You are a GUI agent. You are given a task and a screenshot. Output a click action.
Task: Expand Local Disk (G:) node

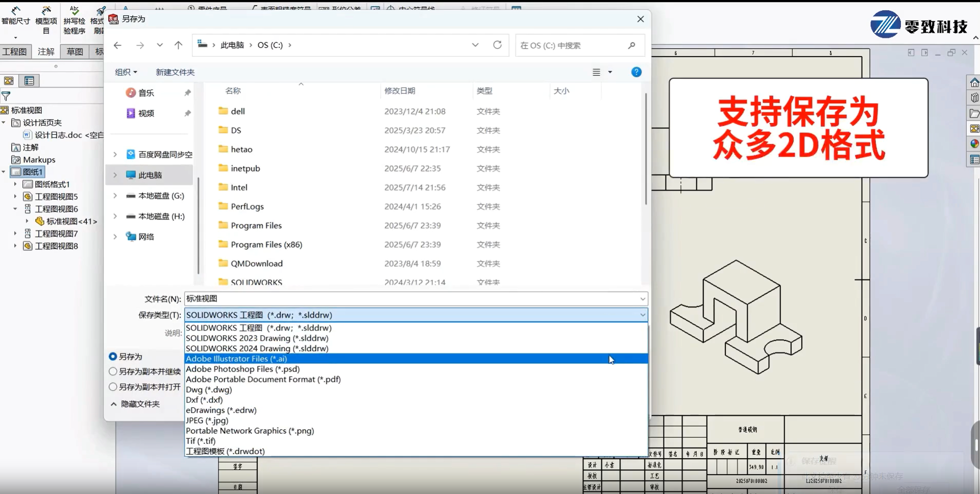coord(115,196)
